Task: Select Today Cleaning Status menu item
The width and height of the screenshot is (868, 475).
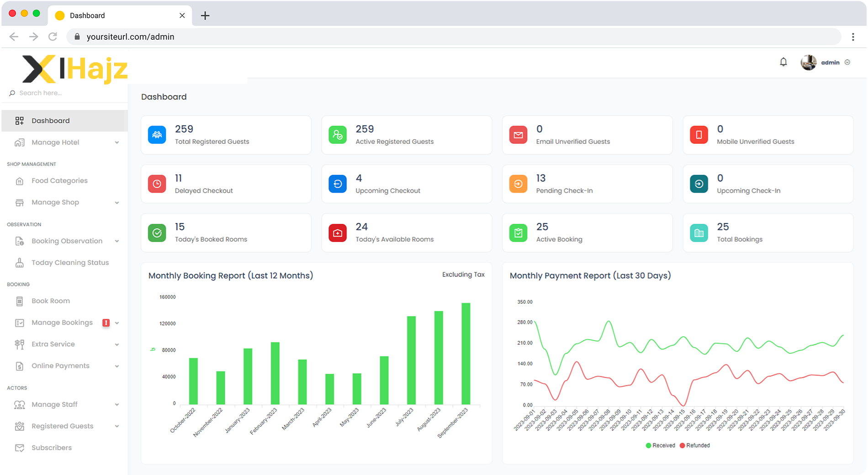Action: point(70,263)
